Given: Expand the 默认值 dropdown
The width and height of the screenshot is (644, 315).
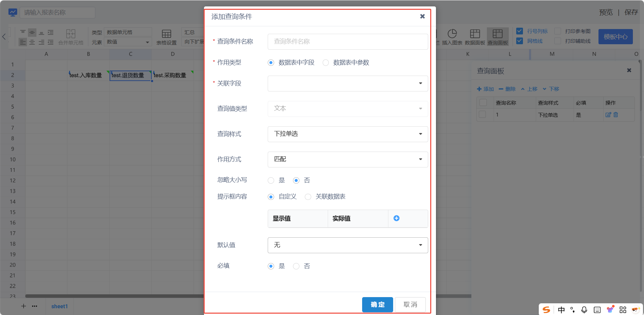Looking at the screenshot, I should [348, 245].
